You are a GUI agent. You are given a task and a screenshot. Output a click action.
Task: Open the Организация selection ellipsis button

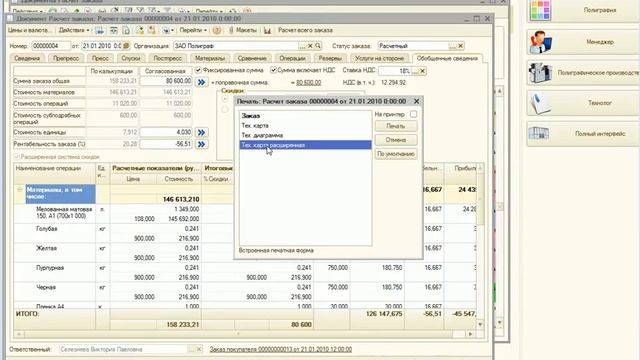(x=302, y=46)
